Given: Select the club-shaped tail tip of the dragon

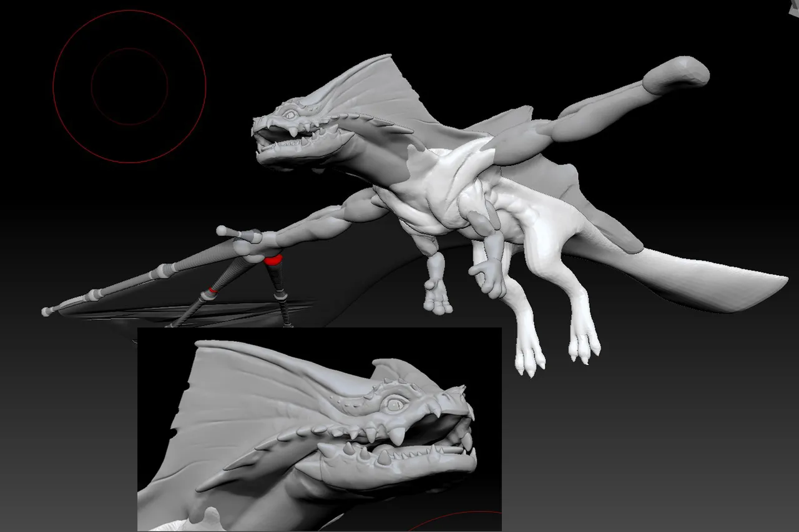Looking at the screenshot, I should [x=676, y=75].
